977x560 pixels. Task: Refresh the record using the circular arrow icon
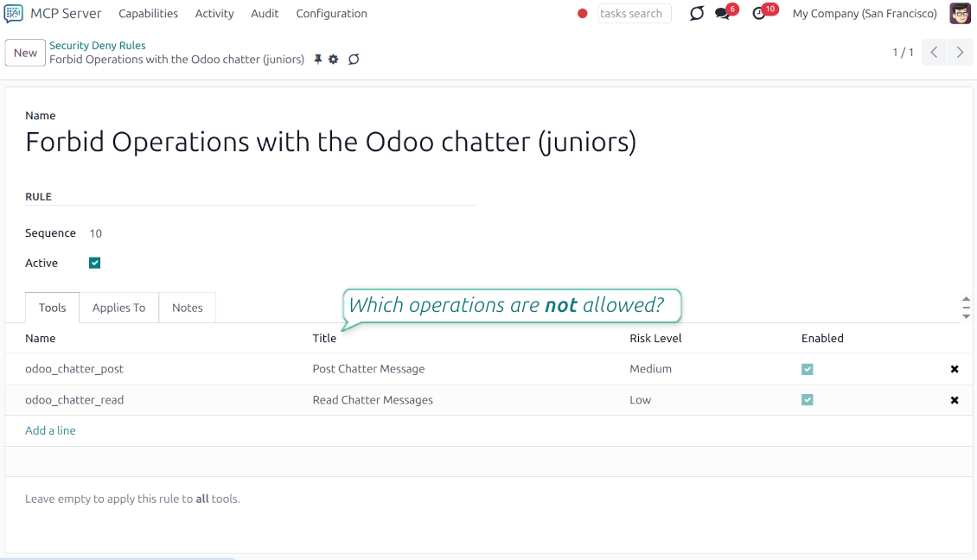coord(354,59)
